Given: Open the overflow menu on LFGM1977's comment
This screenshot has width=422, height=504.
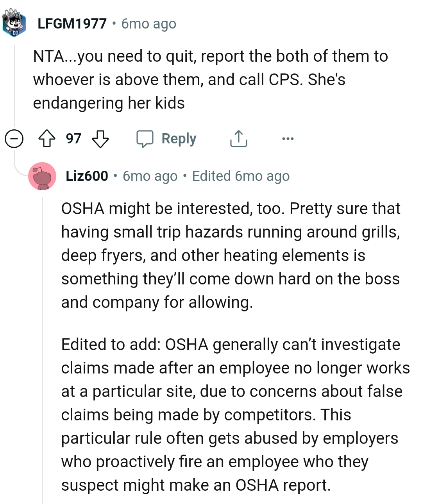Looking at the screenshot, I should pyautogui.click(x=288, y=138).
